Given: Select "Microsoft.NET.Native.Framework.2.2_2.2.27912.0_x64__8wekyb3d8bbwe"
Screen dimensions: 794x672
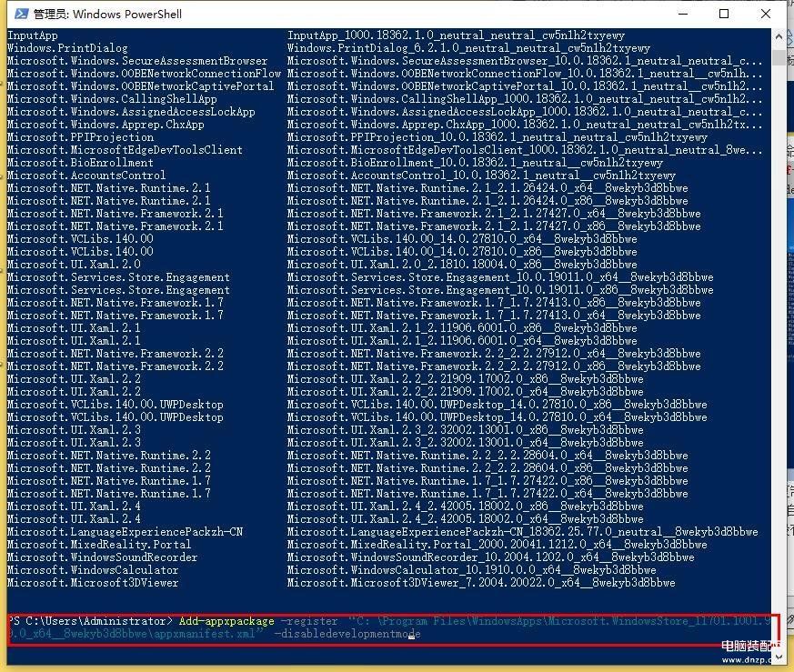Looking at the screenshot, I should [x=494, y=354].
